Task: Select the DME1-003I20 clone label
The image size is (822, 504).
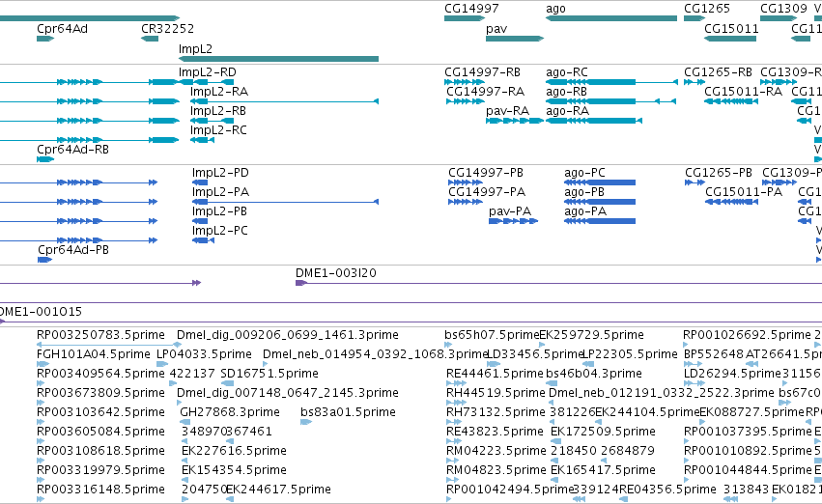Action: [336, 273]
